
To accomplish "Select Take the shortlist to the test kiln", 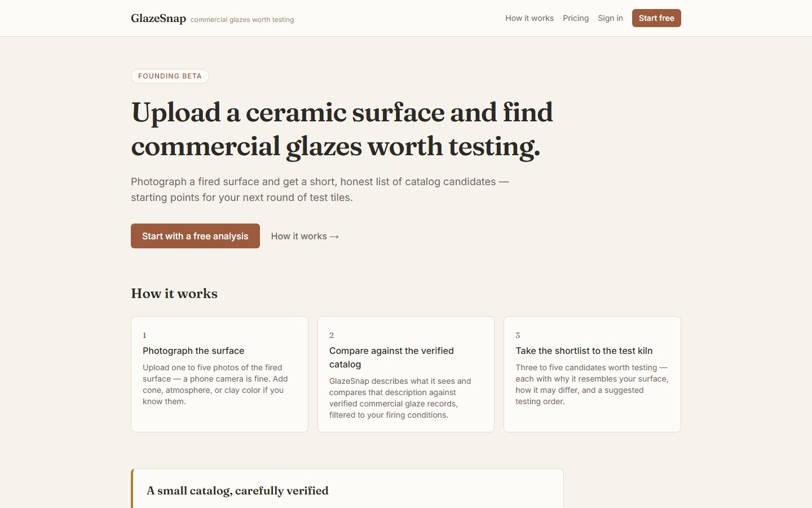I will pyautogui.click(x=584, y=351).
